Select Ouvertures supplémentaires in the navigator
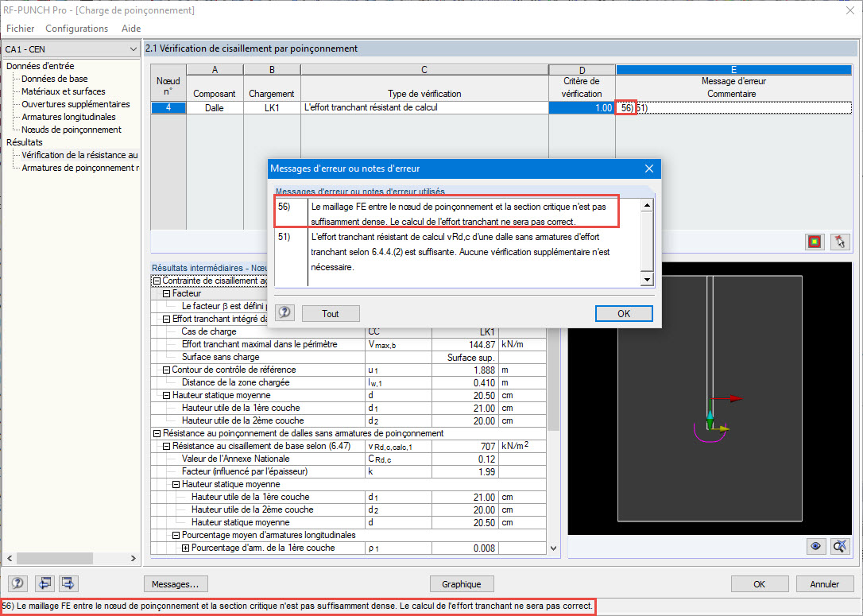This screenshot has height=616, width=863. pos(76,104)
